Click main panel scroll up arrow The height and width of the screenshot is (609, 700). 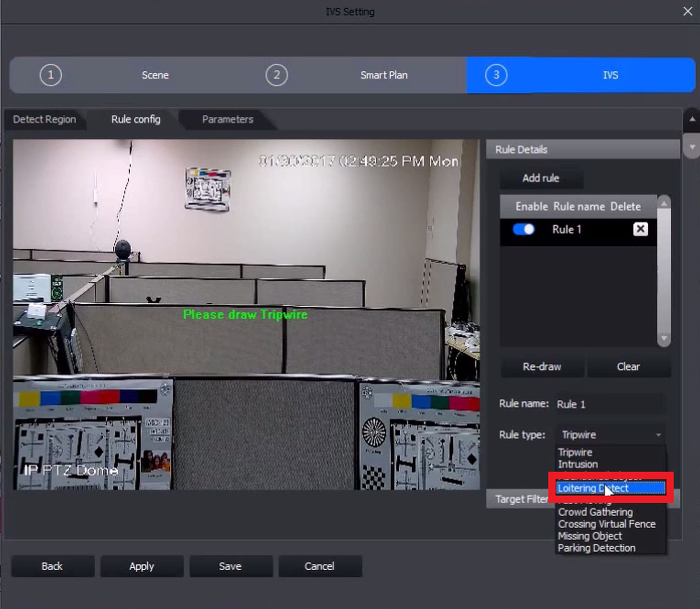coord(692,119)
